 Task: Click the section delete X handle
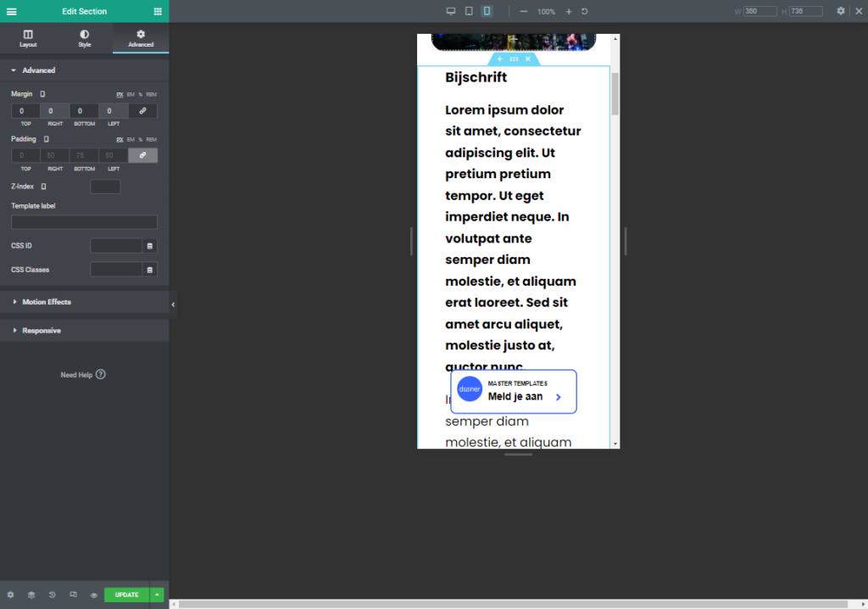tap(528, 59)
